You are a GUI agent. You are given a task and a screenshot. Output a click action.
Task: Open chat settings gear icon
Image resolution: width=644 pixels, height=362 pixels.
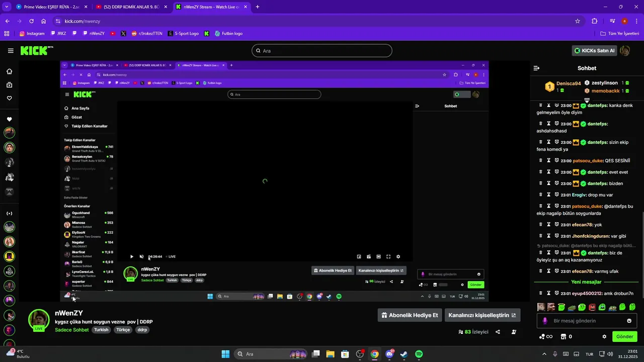[x=604, y=337]
